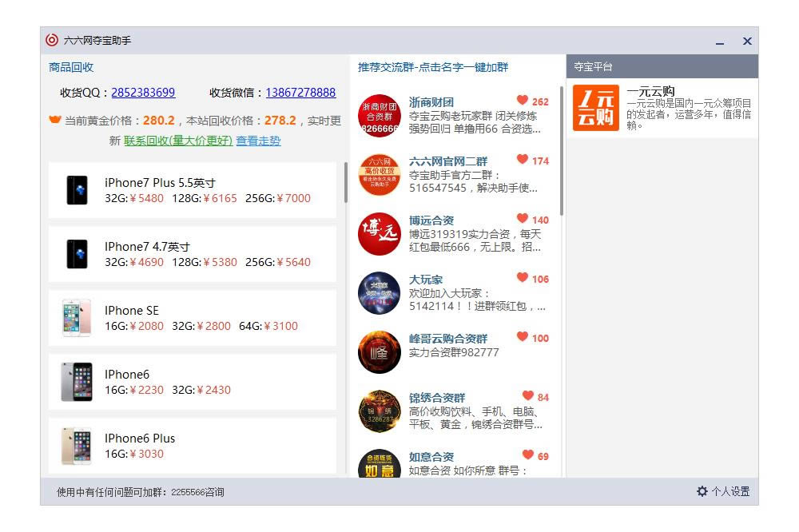The height and width of the screenshot is (532, 799).
Task: Like the 峰哥云购合资群 heart icon
Action: click(x=523, y=336)
